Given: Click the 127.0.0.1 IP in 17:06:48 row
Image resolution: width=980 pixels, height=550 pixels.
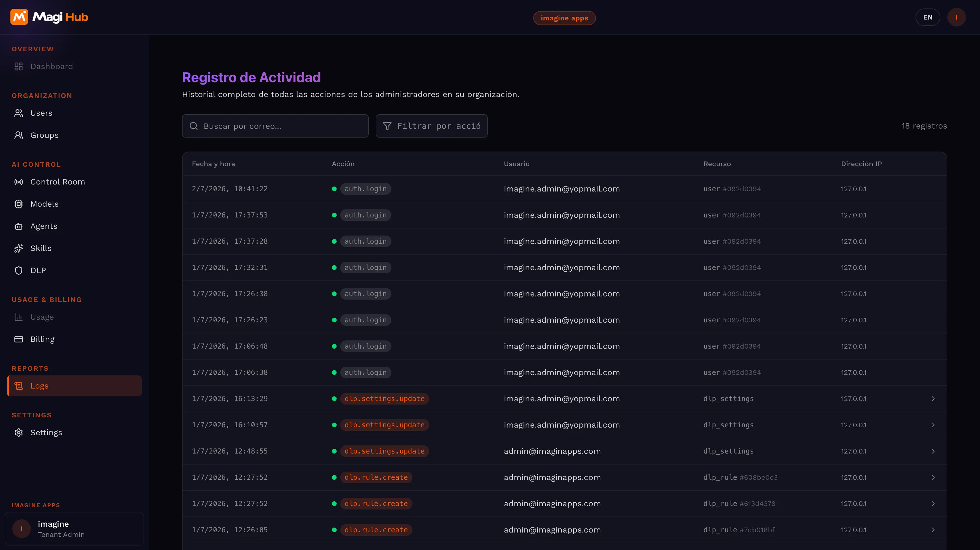Looking at the screenshot, I should (x=853, y=346).
